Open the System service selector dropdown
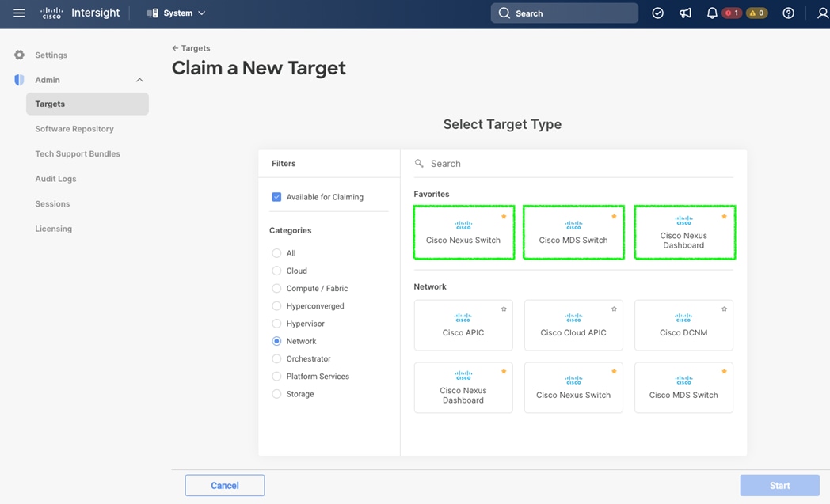The height and width of the screenshot is (504, 830). click(x=176, y=13)
